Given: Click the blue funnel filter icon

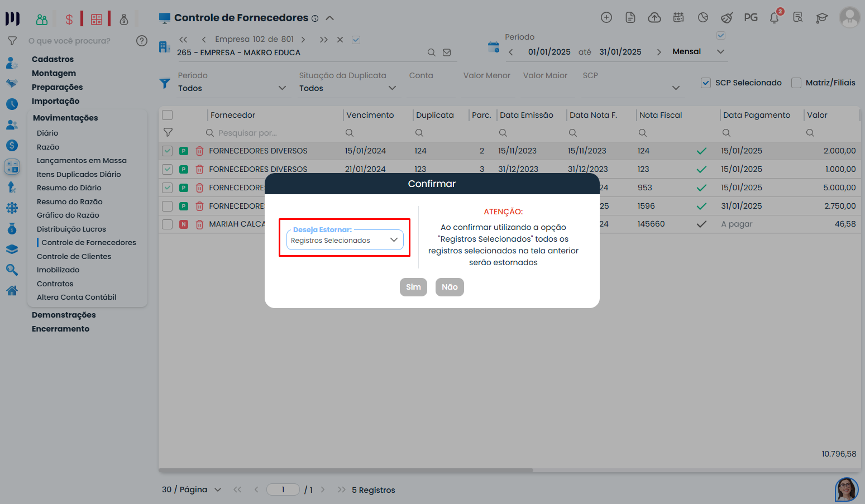Looking at the screenshot, I should (165, 83).
